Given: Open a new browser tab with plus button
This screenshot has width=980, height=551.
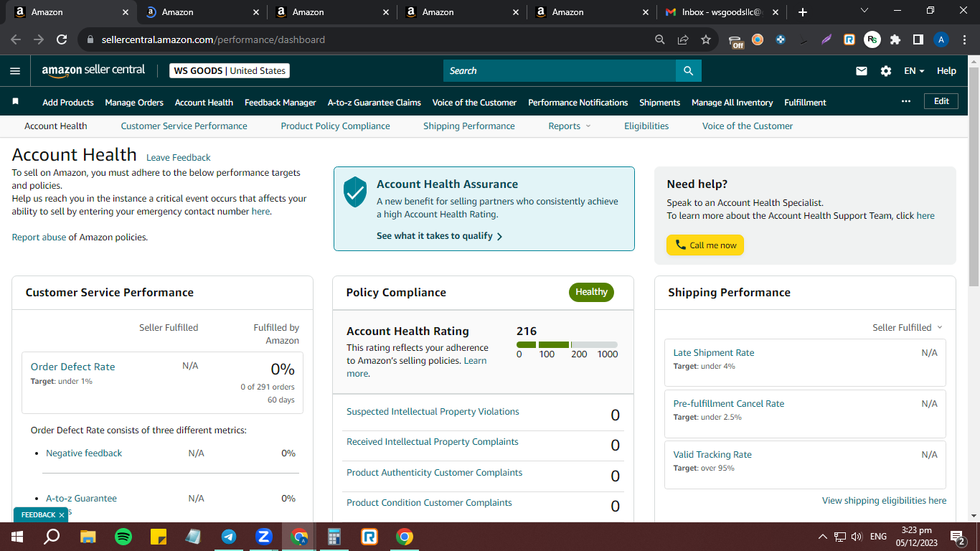Looking at the screenshot, I should (x=803, y=12).
